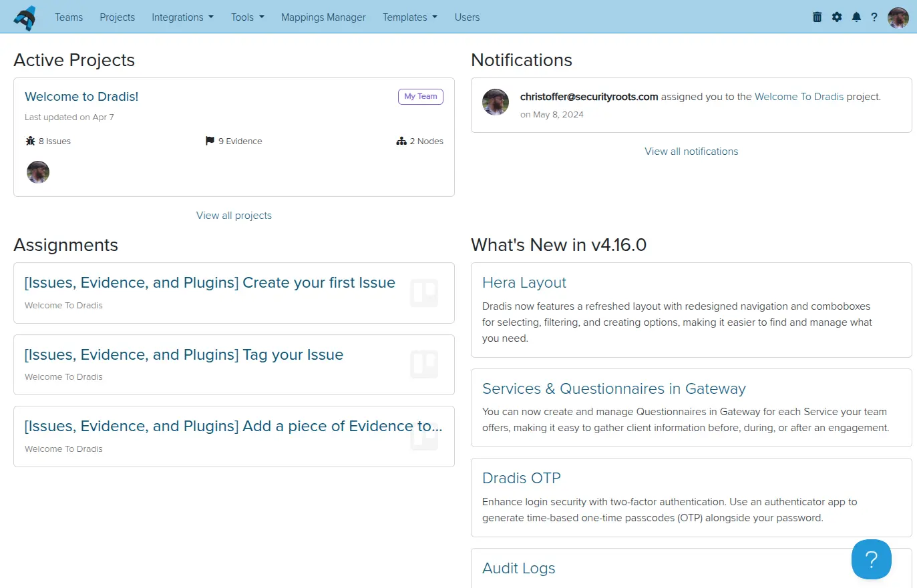This screenshot has height=588, width=917.
Task: Expand the Integrations dropdown menu
Action: [182, 17]
